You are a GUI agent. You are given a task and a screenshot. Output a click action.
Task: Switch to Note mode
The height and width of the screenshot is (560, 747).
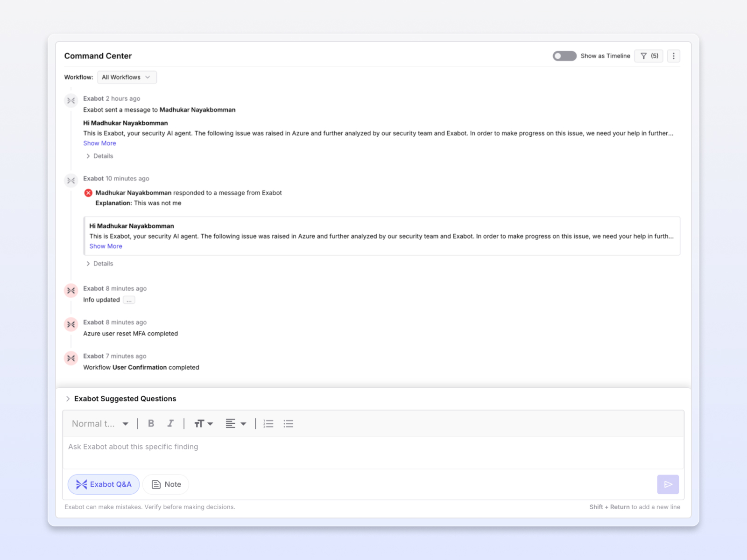(166, 484)
